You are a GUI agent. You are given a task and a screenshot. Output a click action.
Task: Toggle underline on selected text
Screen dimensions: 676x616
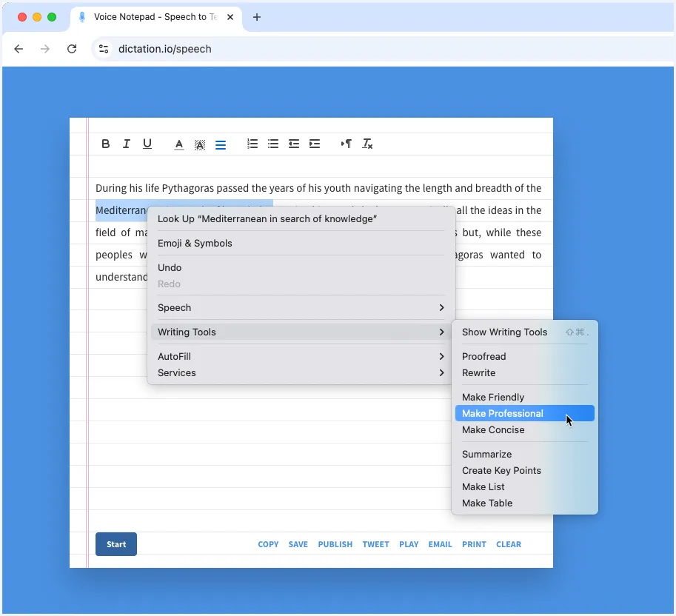147,144
